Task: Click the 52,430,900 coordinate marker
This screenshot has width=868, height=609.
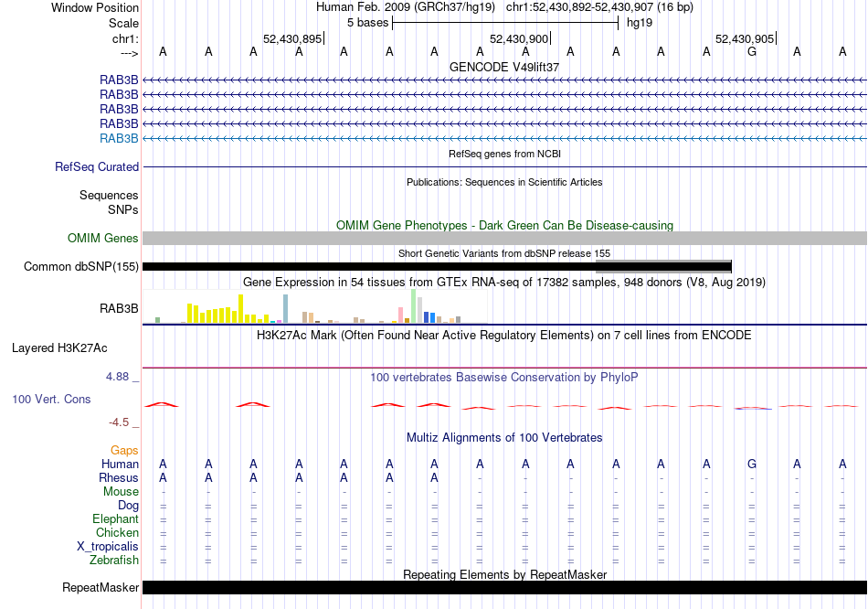Action: [519, 38]
